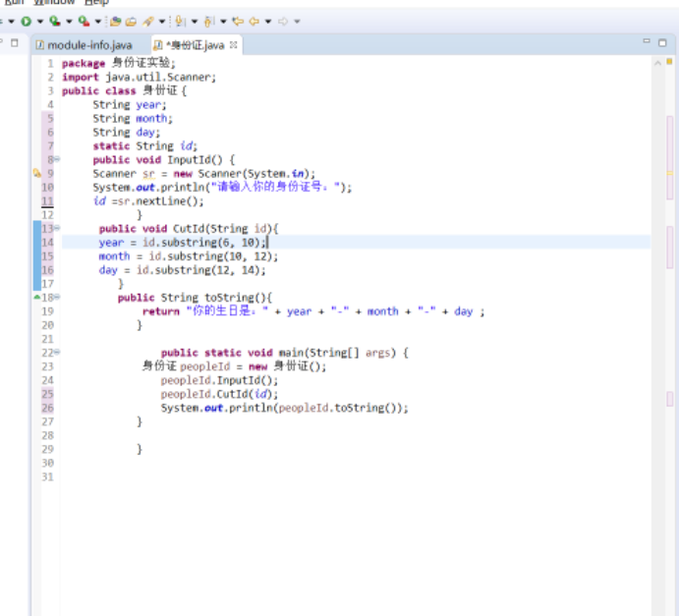
Task: Click 'static' keyword on line 7
Action: point(111,146)
